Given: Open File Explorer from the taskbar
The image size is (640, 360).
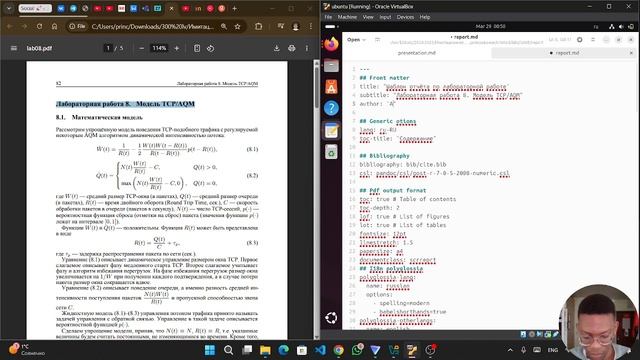Looking at the screenshot, I should pos(265,350).
